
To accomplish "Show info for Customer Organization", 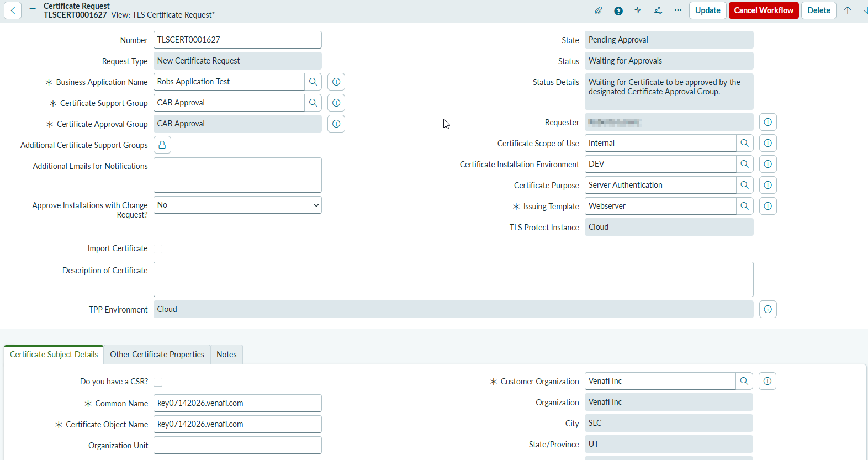I will click(768, 381).
